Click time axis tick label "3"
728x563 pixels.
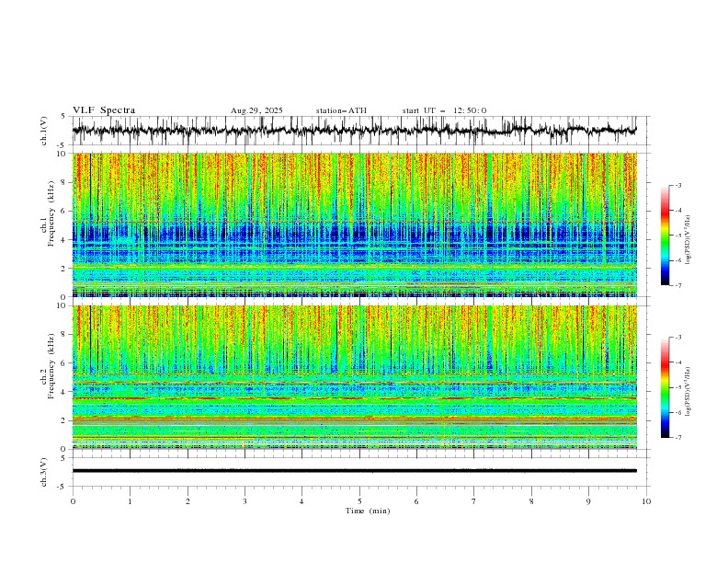(x=245, y=501)
